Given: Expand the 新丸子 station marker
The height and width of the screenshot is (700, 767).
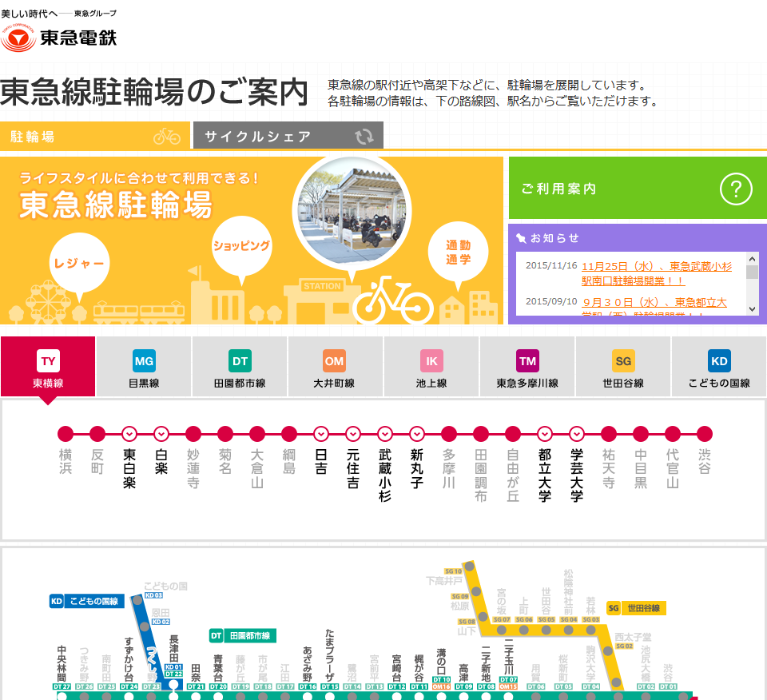Looking at the screenshot, I should 417,434.
